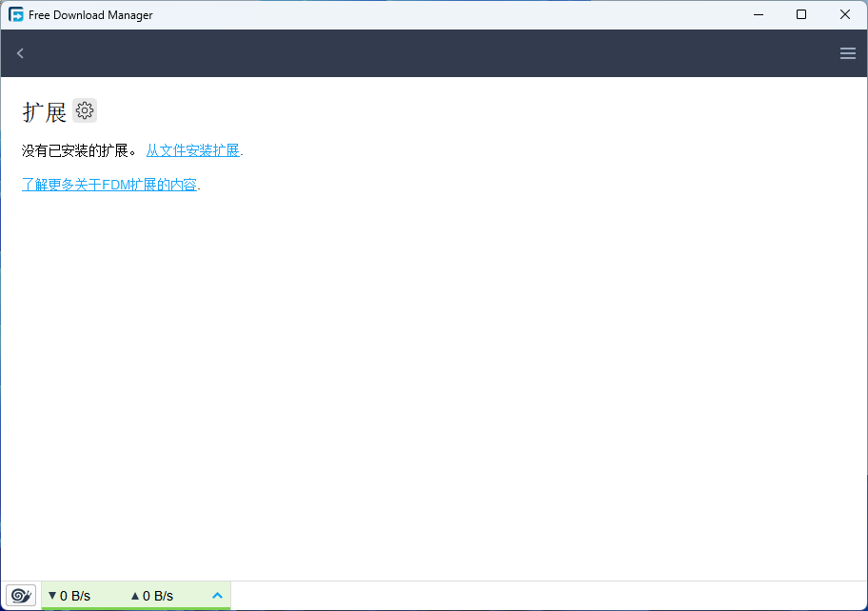Click the 扩展 page heading
868x611 pixels.
tap(45, 111)
